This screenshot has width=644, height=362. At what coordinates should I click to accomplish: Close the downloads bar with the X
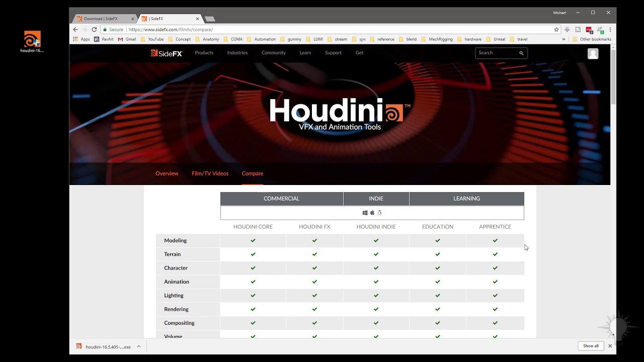tap(610, 346)
